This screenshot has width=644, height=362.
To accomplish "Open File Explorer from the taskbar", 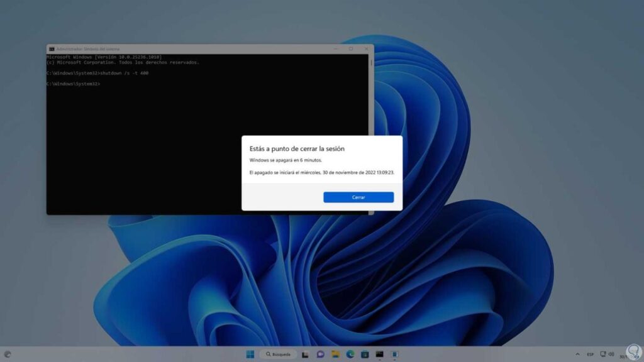I will 335,354.
